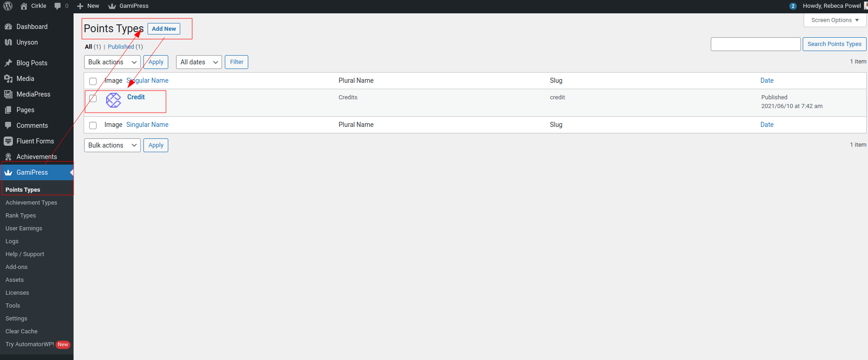Open the top Bulk actions dropdown
This screenshot has height=360, width=868.
pos(112,62)
